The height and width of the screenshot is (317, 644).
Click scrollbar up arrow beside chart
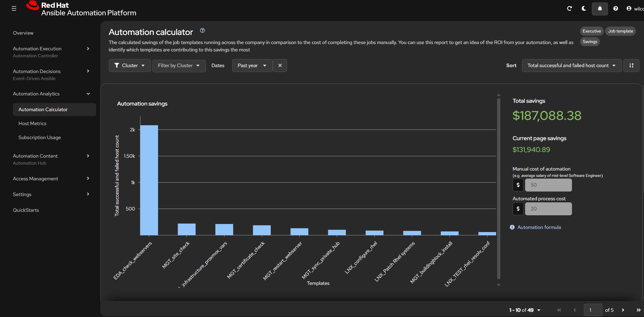point(499,95)
